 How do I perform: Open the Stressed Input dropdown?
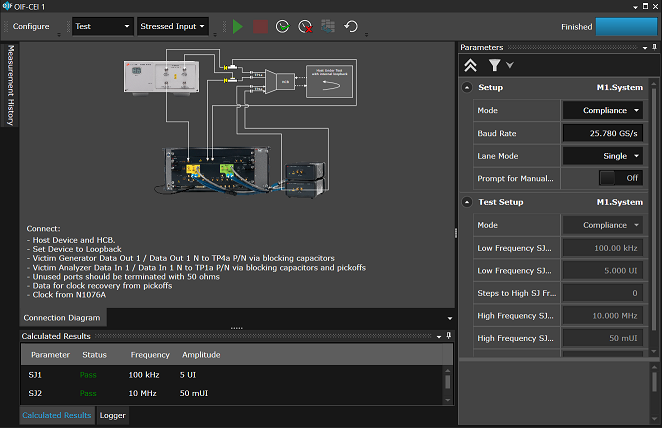pos(173,26)
